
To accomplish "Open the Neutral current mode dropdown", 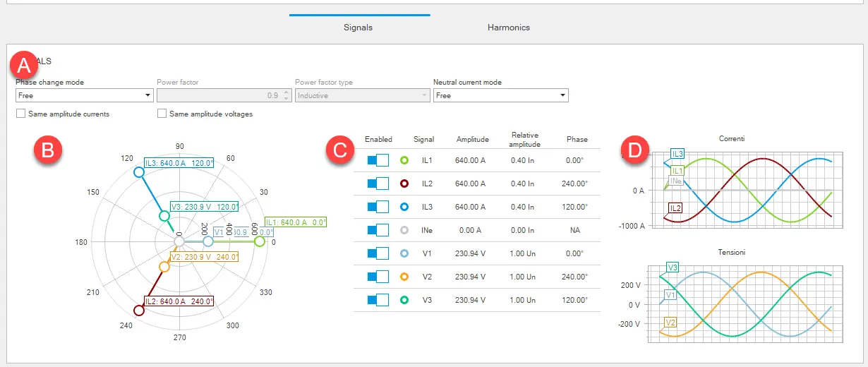I will (x=501, y=95).
